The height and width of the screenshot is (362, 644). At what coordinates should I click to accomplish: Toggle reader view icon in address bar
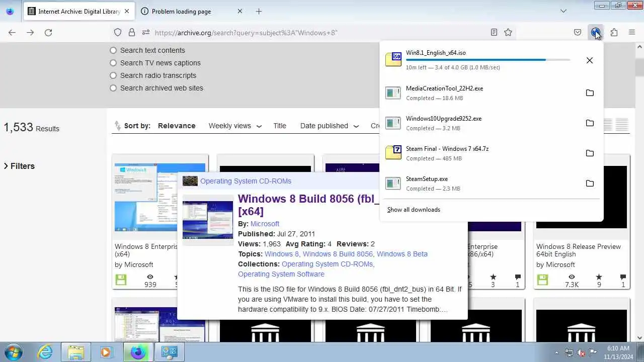coord(494,32)
